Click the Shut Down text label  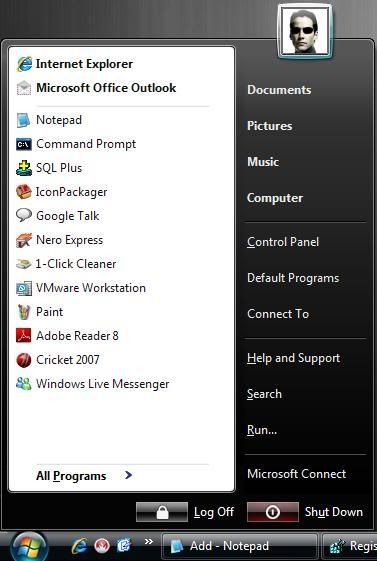click(x=334, y=512)
